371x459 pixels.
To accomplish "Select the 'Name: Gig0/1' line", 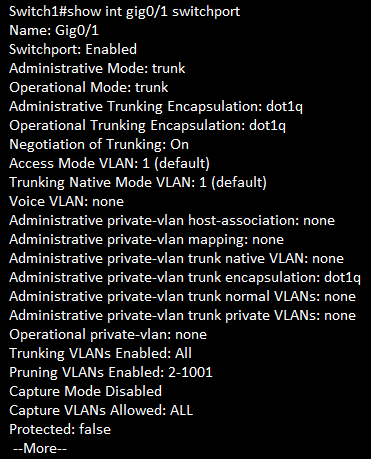I will pyautogui.click(x=54, y=31).
